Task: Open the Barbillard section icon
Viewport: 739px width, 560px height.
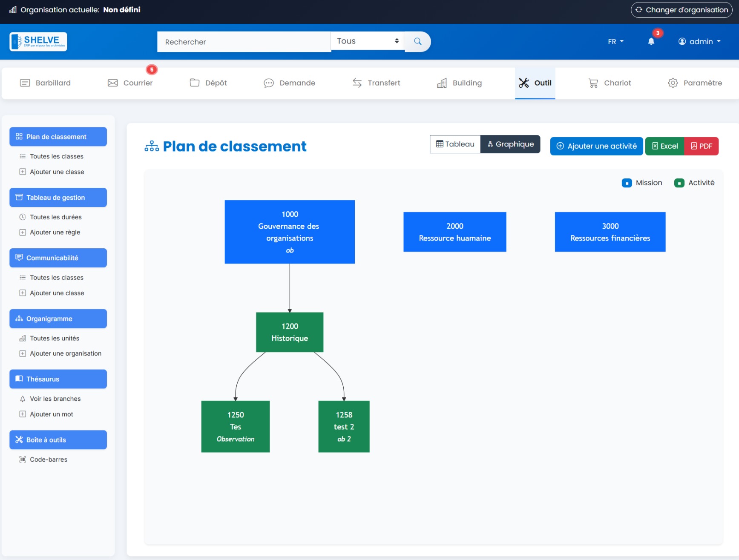Action: click(x=25, y=83)
